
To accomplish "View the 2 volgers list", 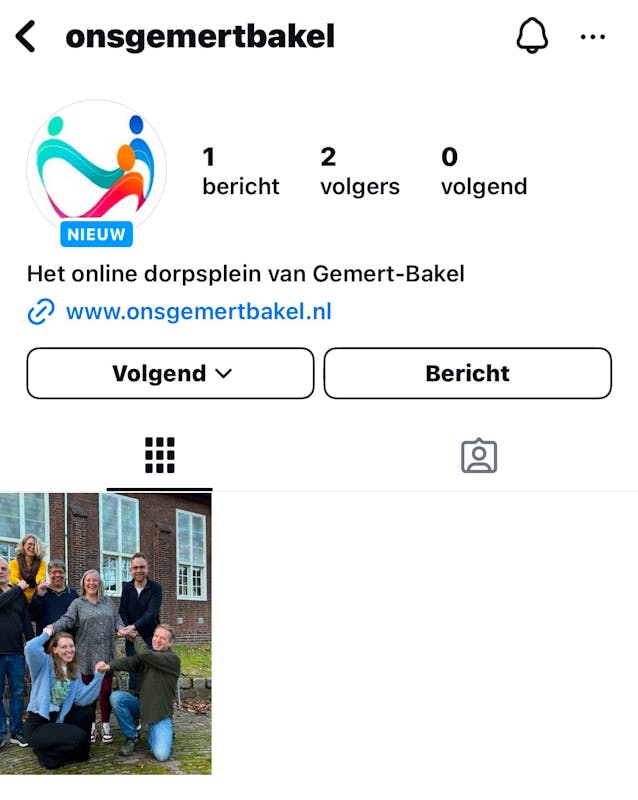I will tap(360, 171).
